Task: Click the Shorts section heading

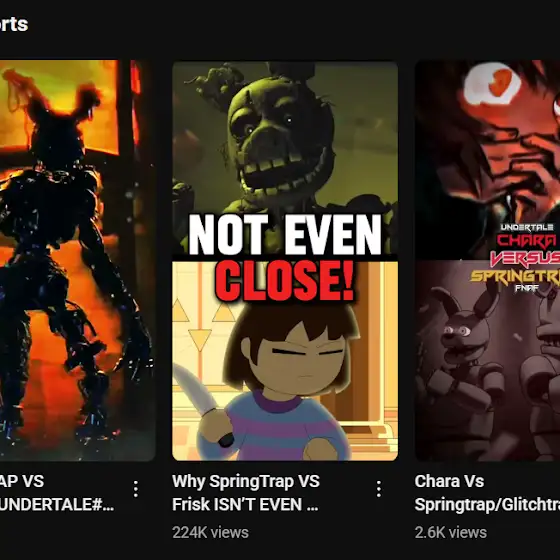Action: coord(14,24)
